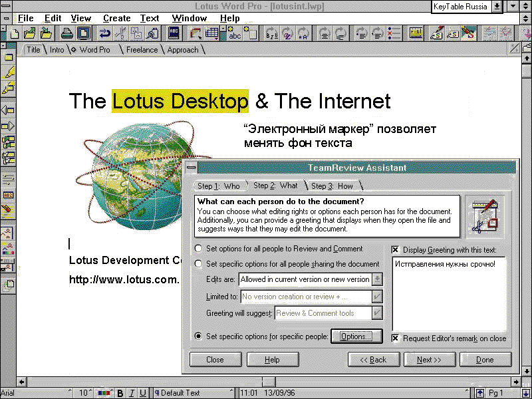The width and height of the screenshot is (532, 399).
Task: Click the text color swatch in status bar
Action: click(104, 393)
